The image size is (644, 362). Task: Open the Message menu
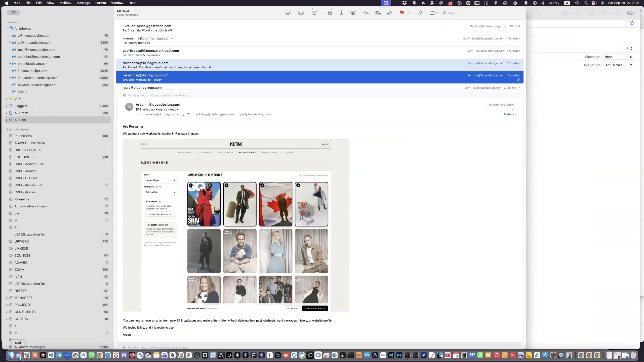tap(83, 3)
